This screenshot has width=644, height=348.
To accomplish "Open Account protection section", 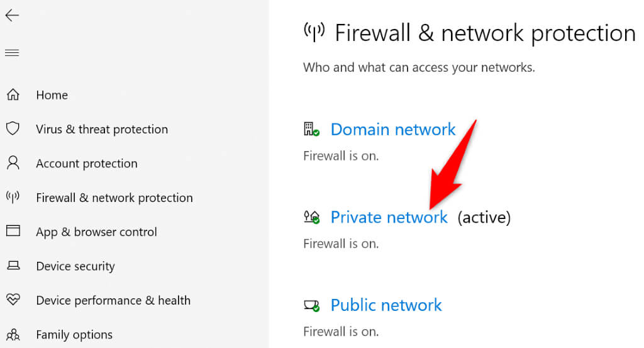I will 86,164.
